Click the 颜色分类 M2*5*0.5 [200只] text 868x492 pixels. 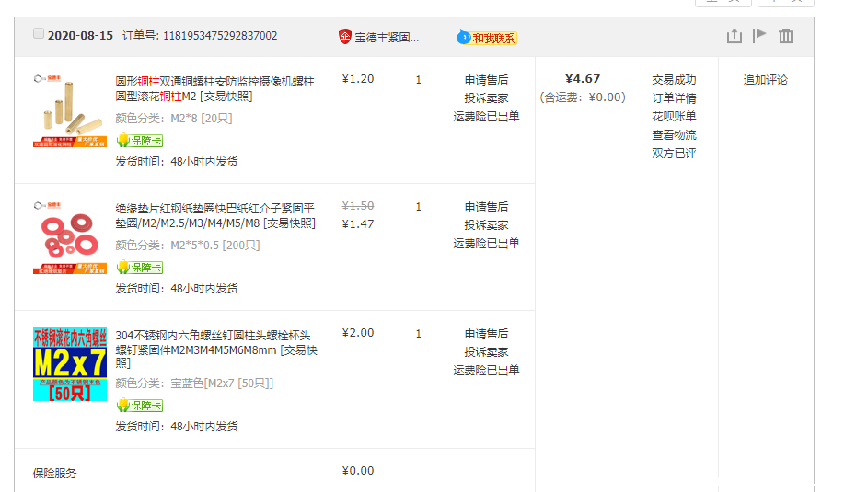pos(188,246)
